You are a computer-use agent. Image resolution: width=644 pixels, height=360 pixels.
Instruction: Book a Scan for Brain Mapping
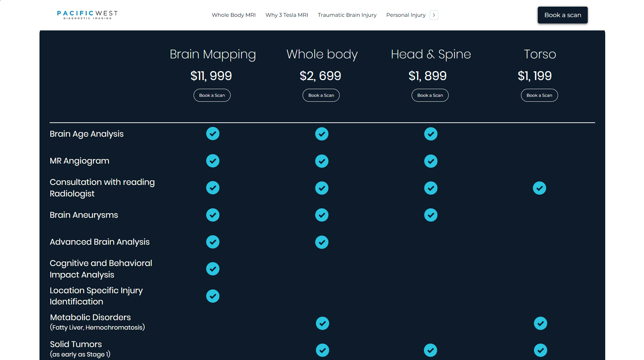[x=212, y=95]
